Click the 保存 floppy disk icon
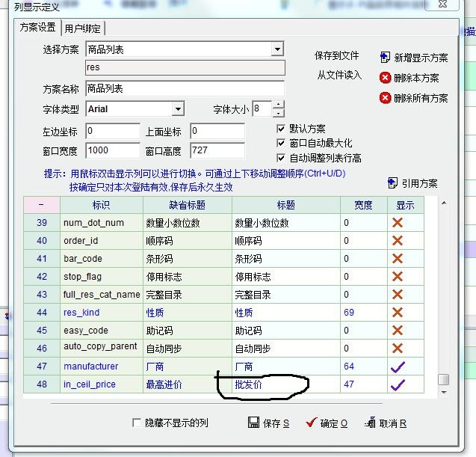476x457 pixels. point(253,423)
